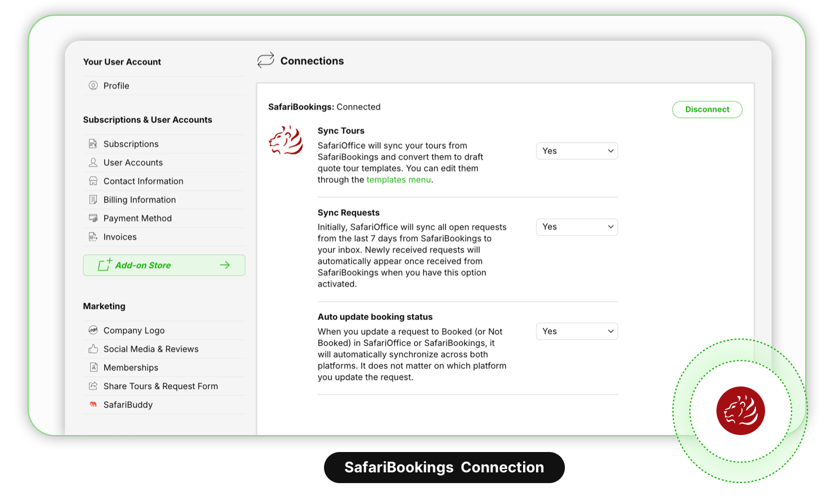The height and width of the screenshot is (504, 838).
Task: Click the Connections sync arrows icon
Action: click(266, 60)
